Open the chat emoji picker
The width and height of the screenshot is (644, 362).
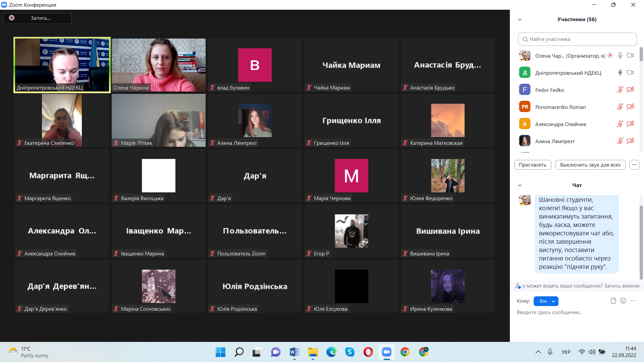tap(623, 301)
